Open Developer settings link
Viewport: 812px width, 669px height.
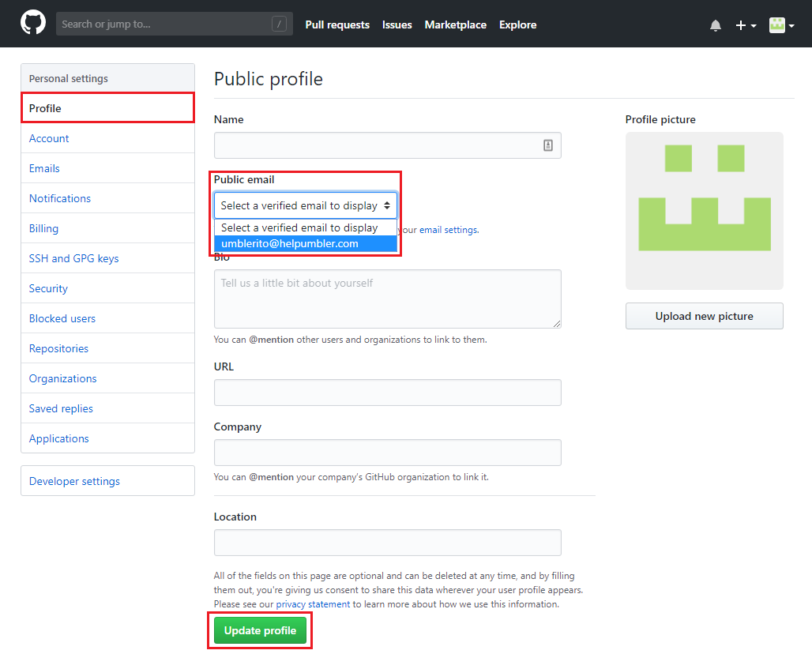[x=107, y=481]
